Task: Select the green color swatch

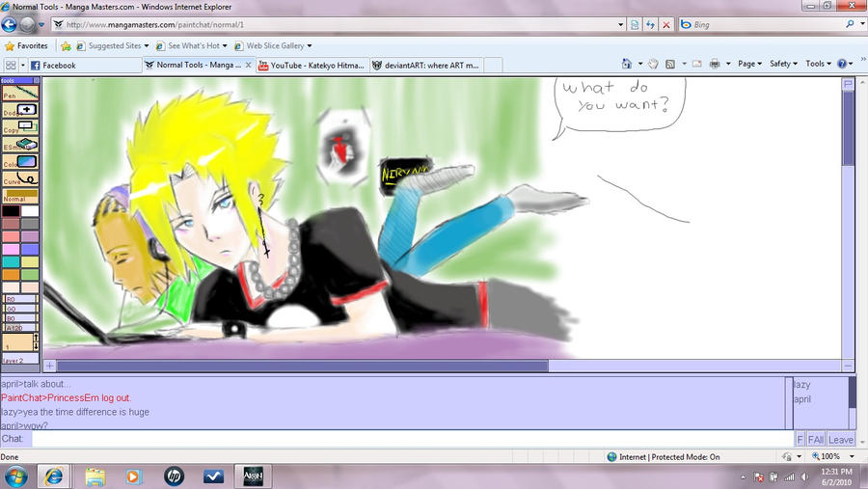Action: (x=30, y=275)
